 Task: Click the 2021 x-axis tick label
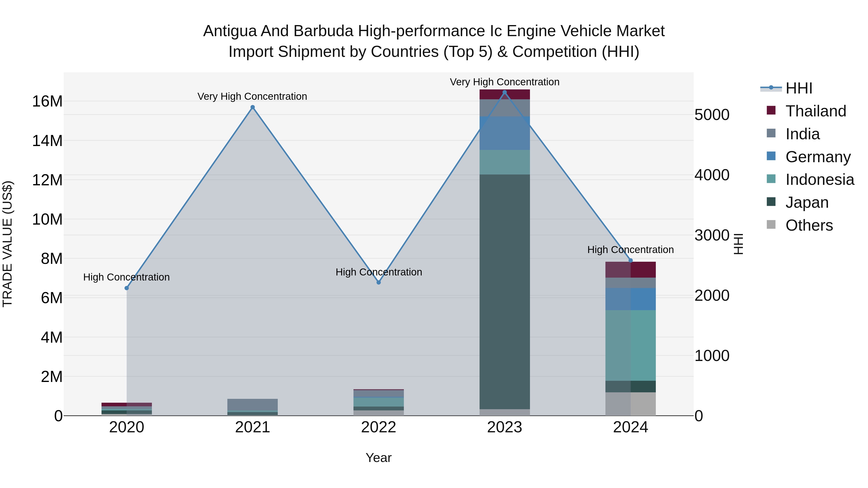(x=253, y=427)
